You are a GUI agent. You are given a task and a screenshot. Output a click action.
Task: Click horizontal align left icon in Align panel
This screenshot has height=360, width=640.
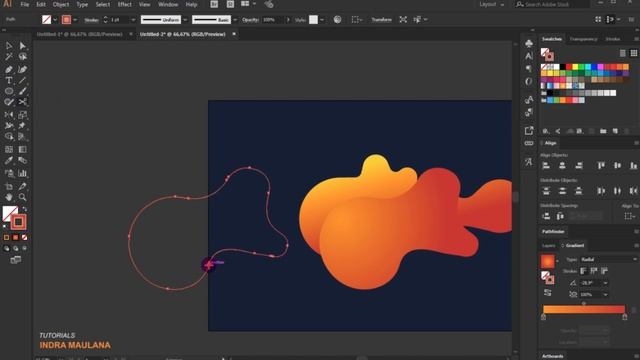pos(546,166)
